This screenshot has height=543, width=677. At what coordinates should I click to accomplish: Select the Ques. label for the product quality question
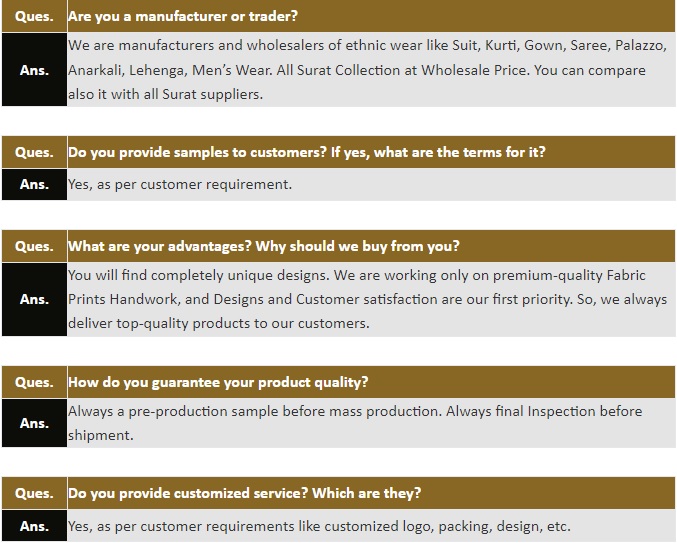[x=34, y=382]
